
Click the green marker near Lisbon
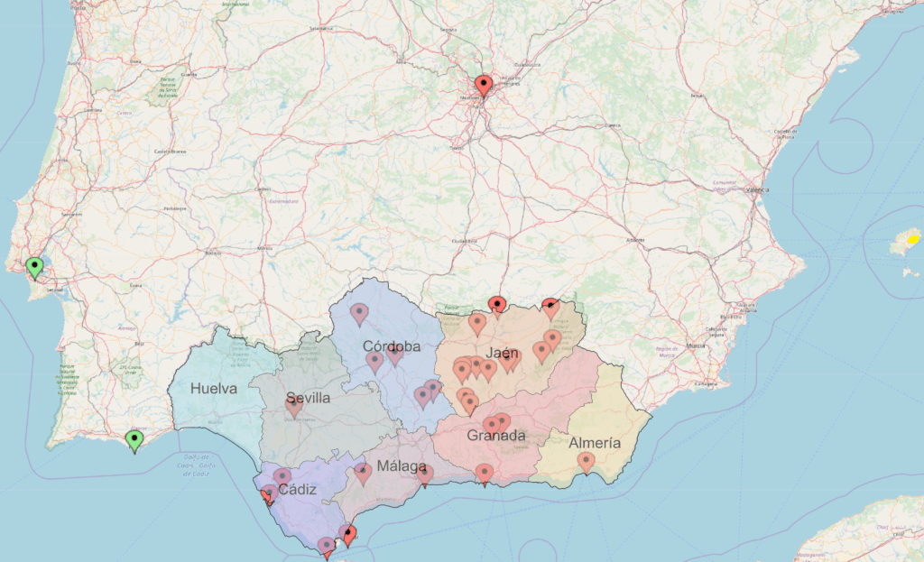(x=34, y=267)
